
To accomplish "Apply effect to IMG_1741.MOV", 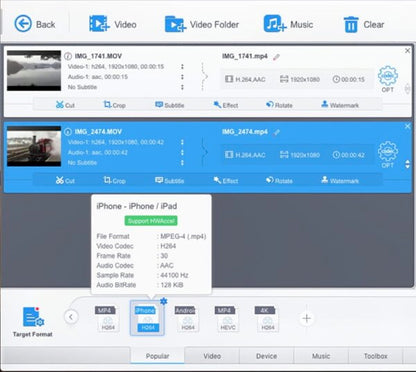I will [226, 105].
